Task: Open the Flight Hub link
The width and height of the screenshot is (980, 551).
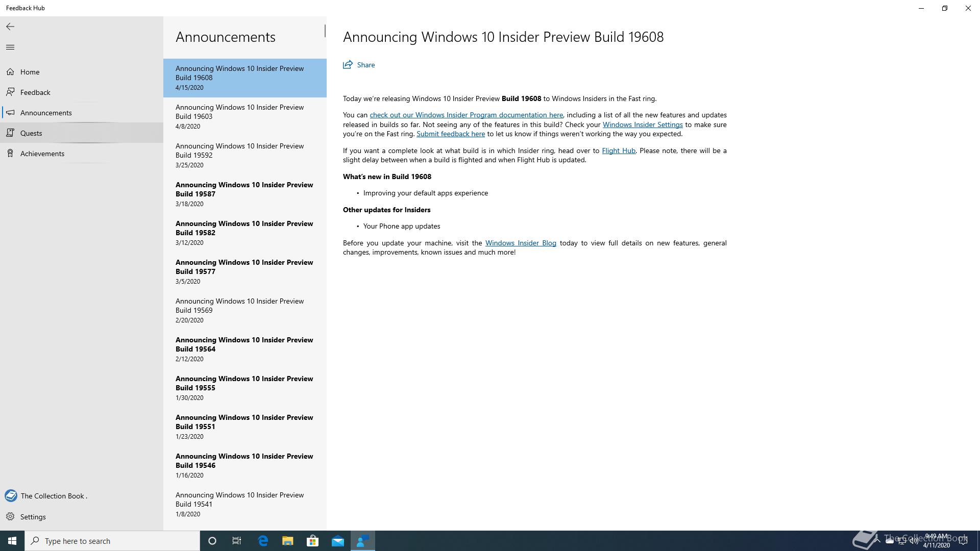Action: click(619, 151)
